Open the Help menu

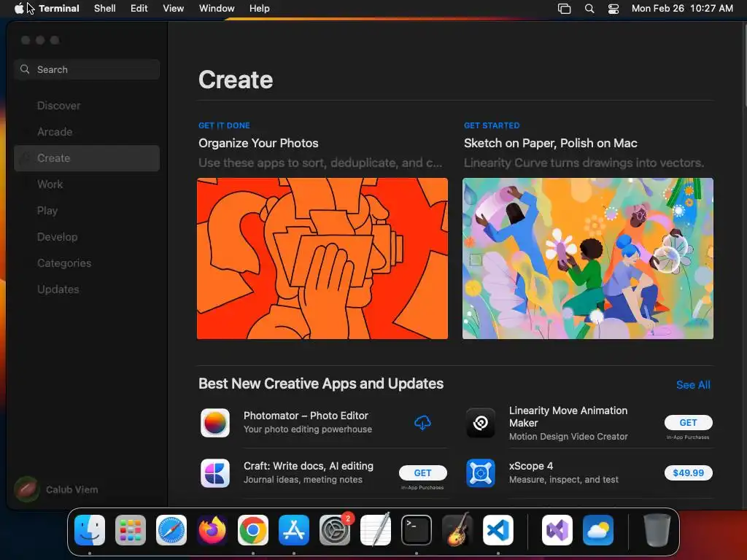tap(259, 8)
